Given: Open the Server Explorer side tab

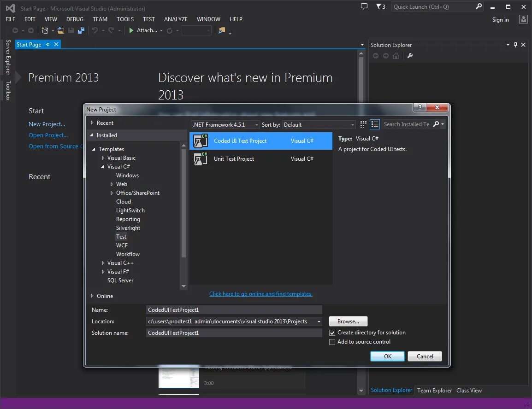Looking at the screenshot, I should (x=8, y=57).
